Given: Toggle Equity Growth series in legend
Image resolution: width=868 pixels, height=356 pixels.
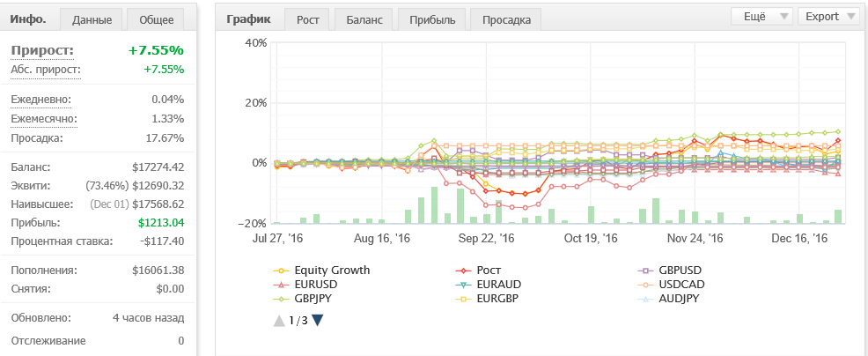Looking at the screenshot, I should (321, 271).
